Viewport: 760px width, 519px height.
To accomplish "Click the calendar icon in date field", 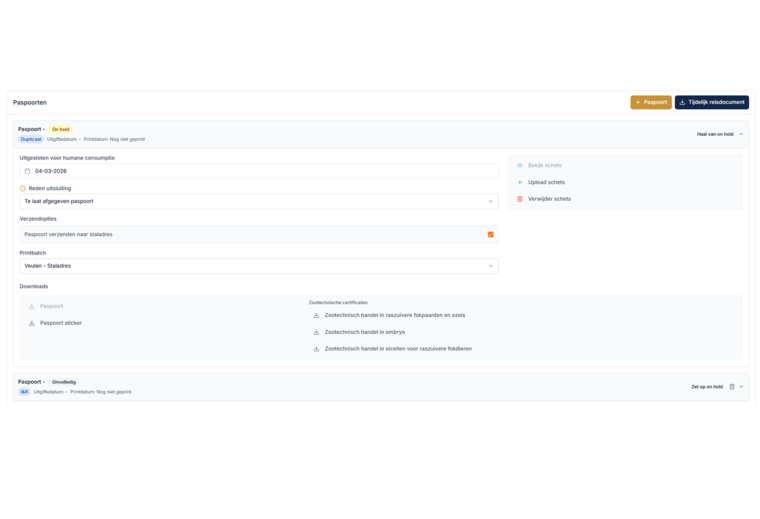I will 28,171.
